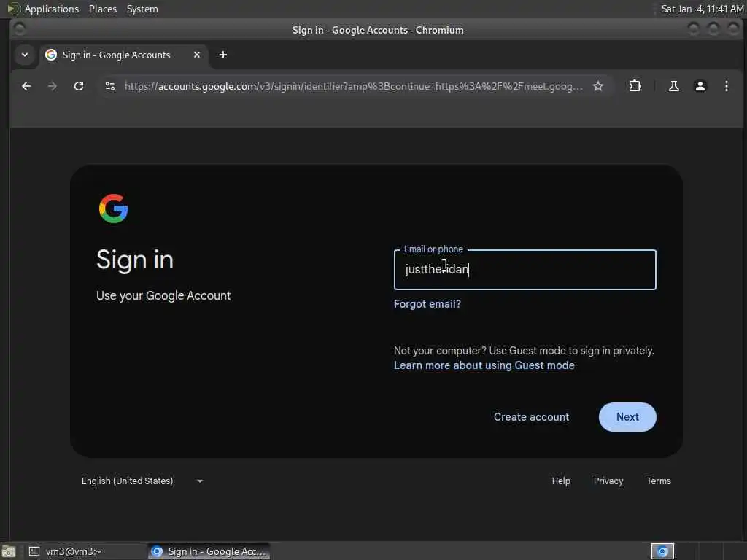
Task: Open the Privacy link
Action: pos(608,481)
